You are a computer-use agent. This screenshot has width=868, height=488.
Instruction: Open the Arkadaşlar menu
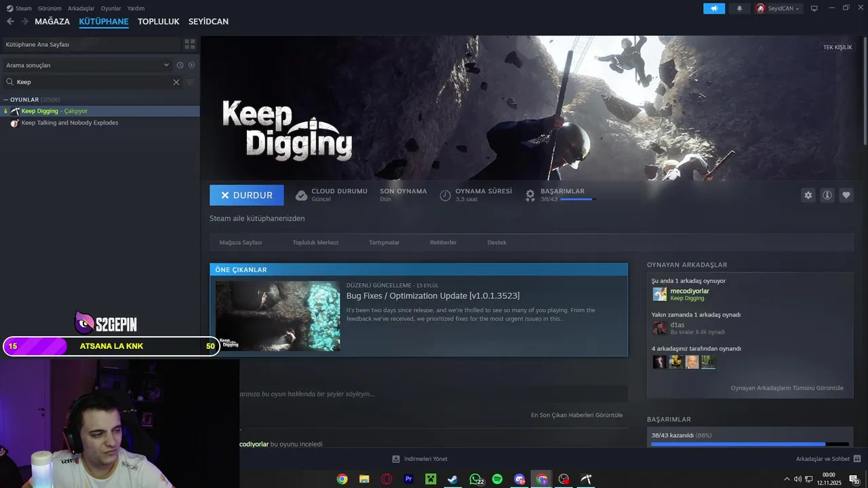tap(81, 8)
